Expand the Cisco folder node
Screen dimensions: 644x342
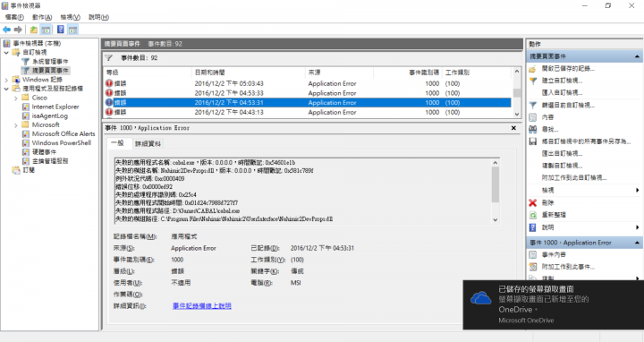pos(15,98)
